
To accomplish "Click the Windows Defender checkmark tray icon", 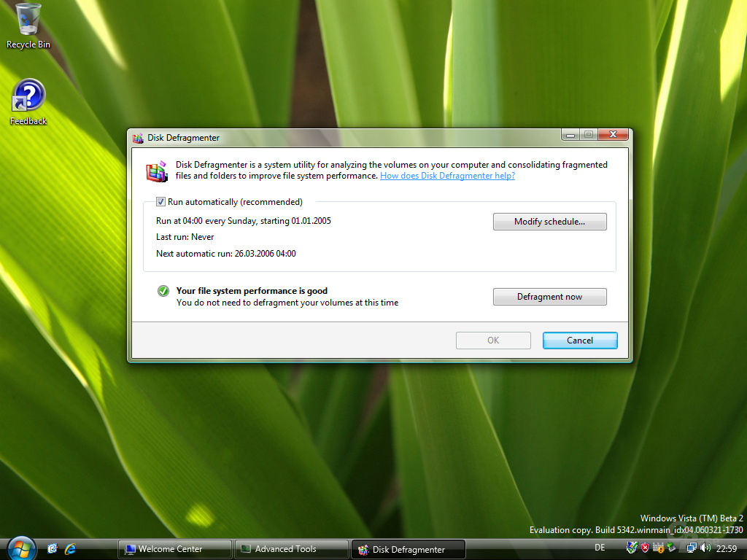I will [632, 548].
